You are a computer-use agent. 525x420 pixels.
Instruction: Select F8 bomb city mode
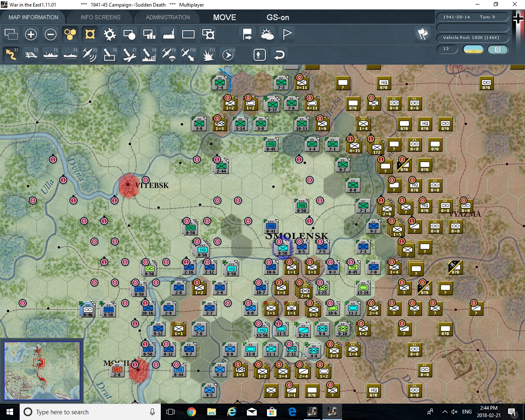(149, 55)
